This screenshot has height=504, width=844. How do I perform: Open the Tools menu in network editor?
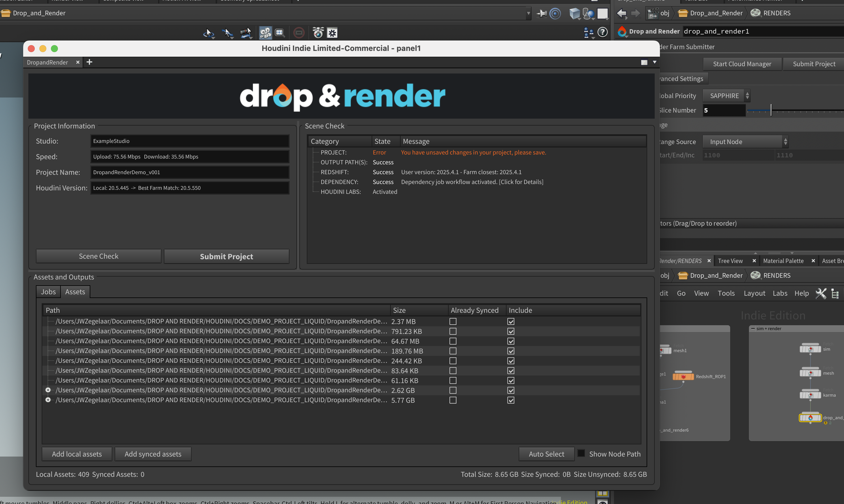coord(726,293)
